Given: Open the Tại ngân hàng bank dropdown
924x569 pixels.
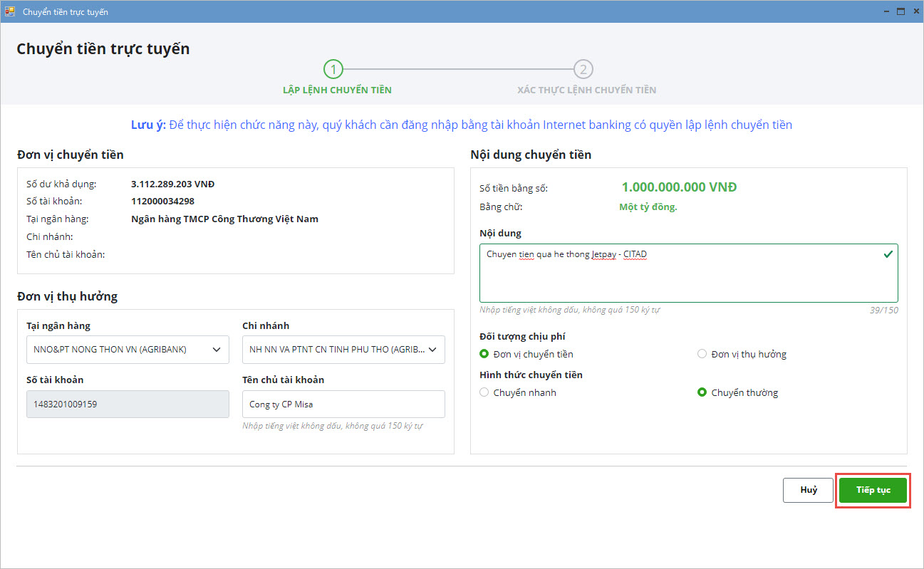Looking at the screenshot, I should 128,350.
